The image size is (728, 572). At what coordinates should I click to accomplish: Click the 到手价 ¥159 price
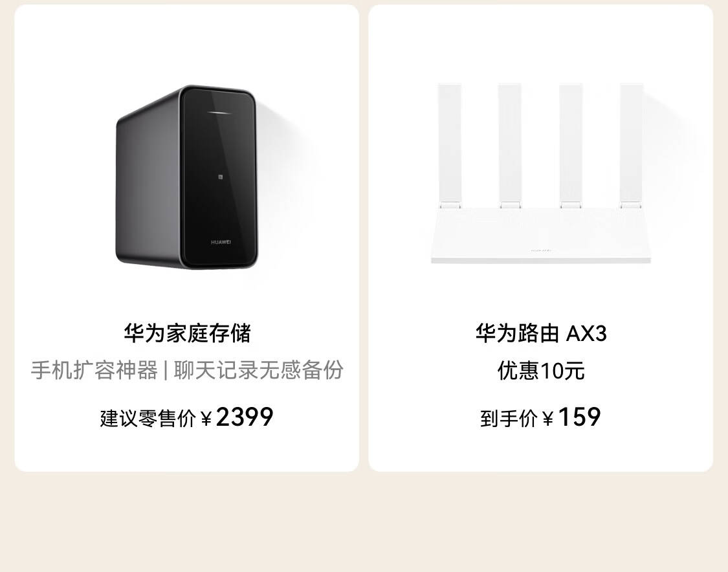(x=540, y=417)
